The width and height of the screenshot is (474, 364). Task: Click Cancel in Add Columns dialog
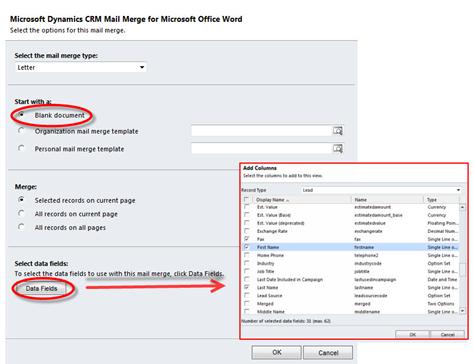[x=447, y=334]
